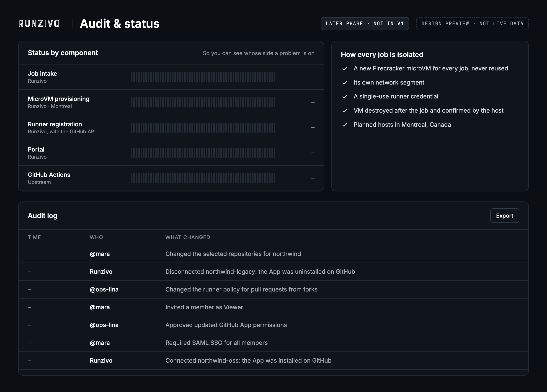Select Runzivo in the northwind-oss row
This screenshot has width=547, height=392.
point(101,361)
